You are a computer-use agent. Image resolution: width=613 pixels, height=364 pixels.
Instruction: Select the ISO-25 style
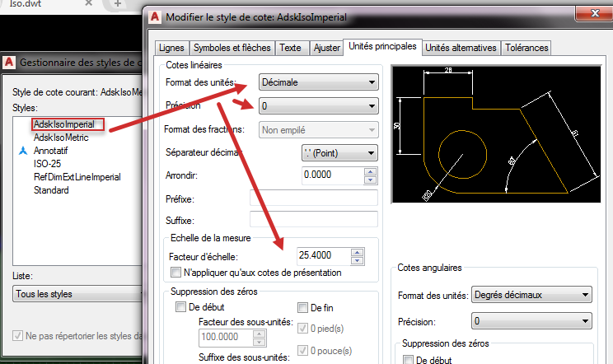[x=47, y=164]
